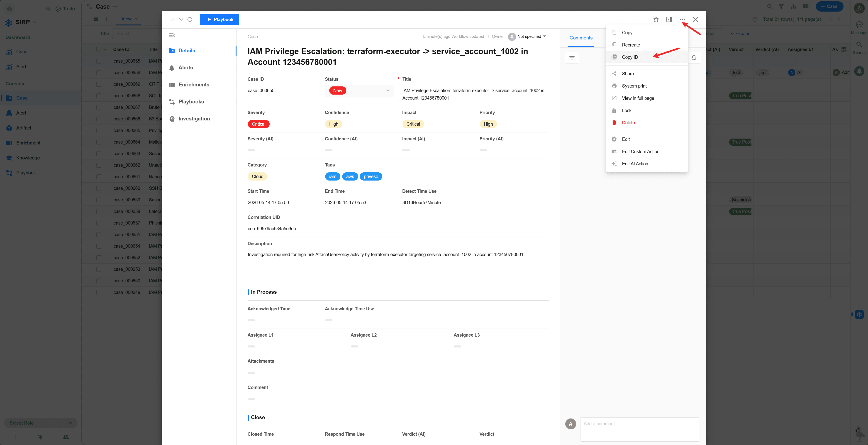Open the three-dot more actions menu
The image size is (868, 445).
[682, 20]
